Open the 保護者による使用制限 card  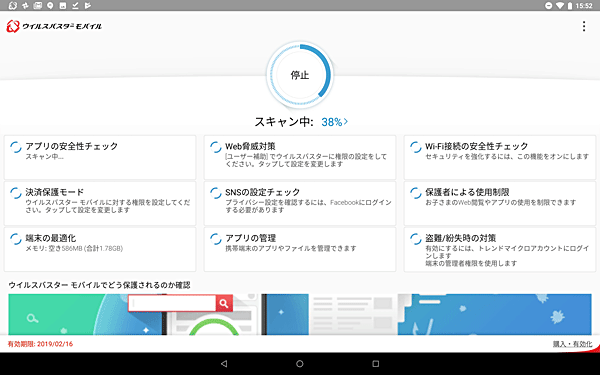[x=500, y=203]
